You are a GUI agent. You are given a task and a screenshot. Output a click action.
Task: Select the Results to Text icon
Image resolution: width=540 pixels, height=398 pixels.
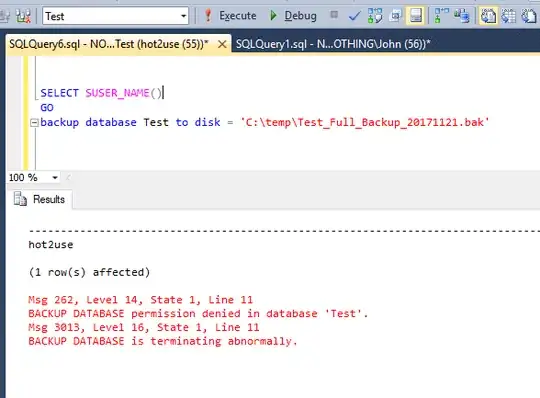(488, 16)
